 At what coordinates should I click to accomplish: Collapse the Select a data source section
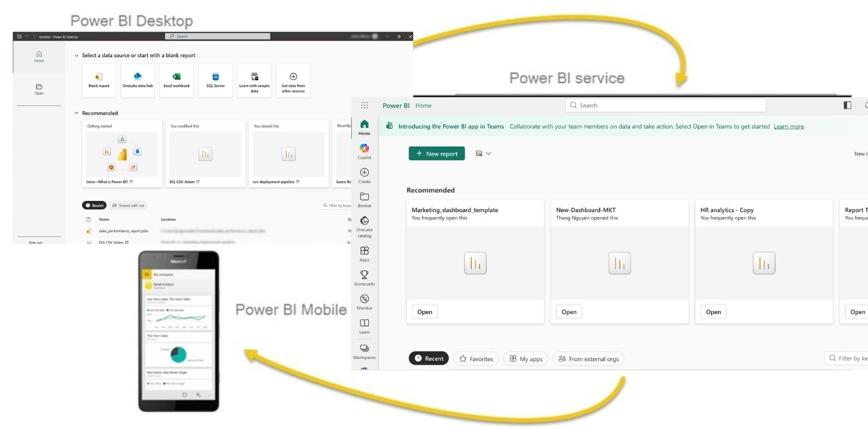coord(76,55)
